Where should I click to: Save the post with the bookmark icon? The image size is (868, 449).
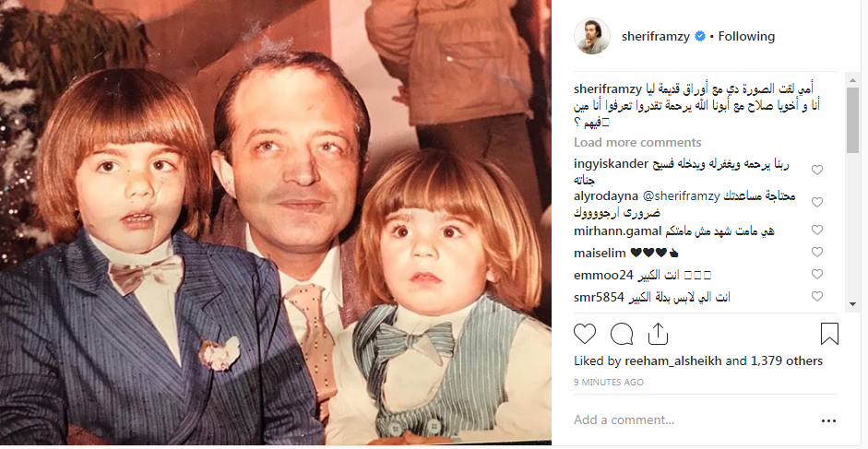coord(829,334)
